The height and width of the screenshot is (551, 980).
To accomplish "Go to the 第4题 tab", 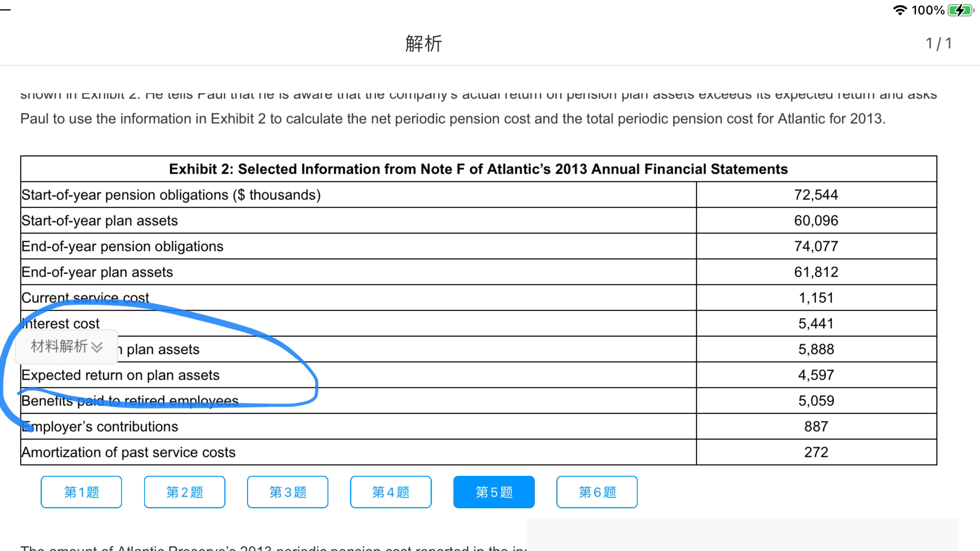I will tap(391, 492).
